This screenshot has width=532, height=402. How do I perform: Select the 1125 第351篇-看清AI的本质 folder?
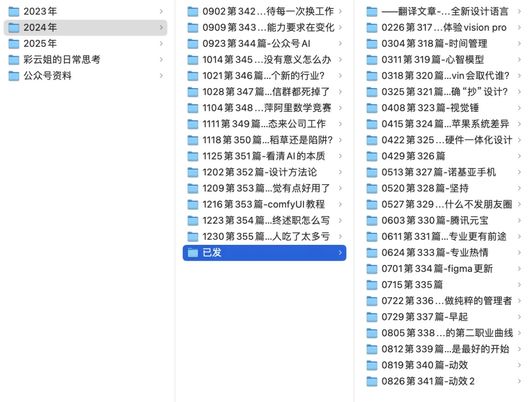(x=264, y=156)
